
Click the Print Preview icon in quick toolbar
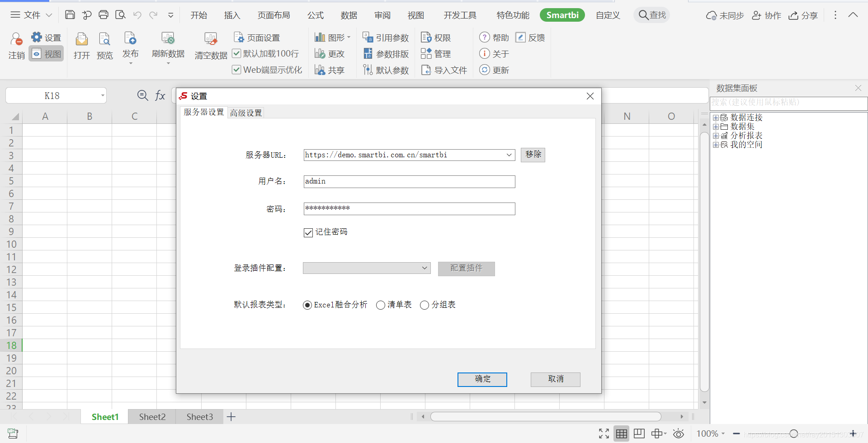(x=120, y=15)
